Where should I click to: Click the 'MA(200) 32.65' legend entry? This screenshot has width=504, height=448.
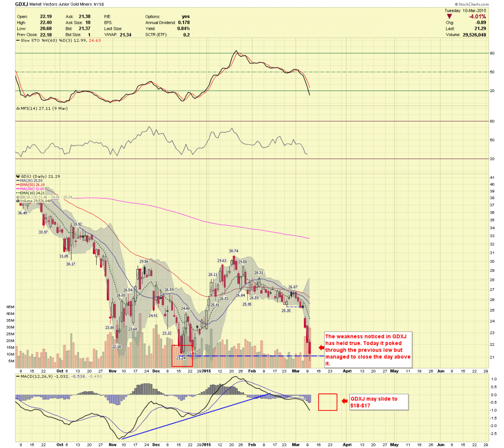32,189
